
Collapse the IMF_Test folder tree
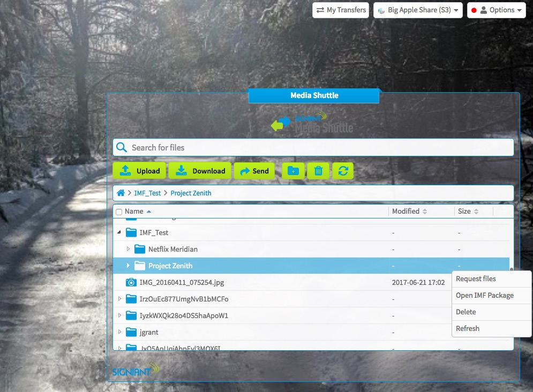(119, 233)
